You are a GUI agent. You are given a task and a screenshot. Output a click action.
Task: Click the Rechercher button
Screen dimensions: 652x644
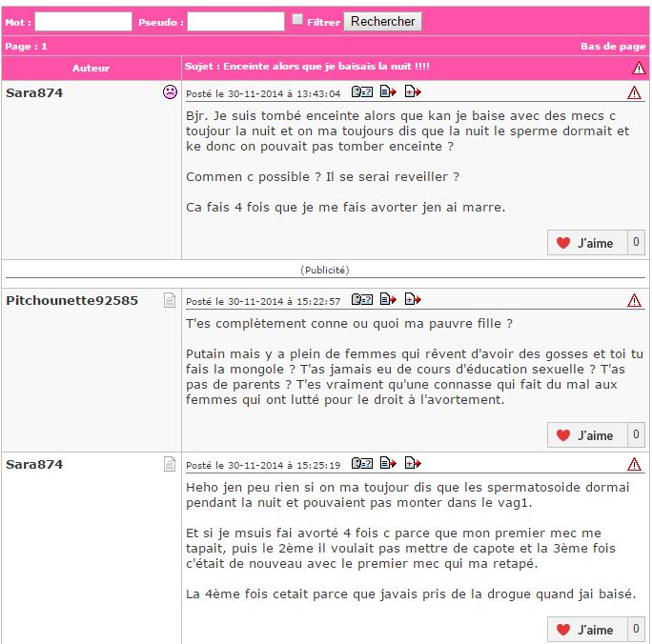(382, 21)
